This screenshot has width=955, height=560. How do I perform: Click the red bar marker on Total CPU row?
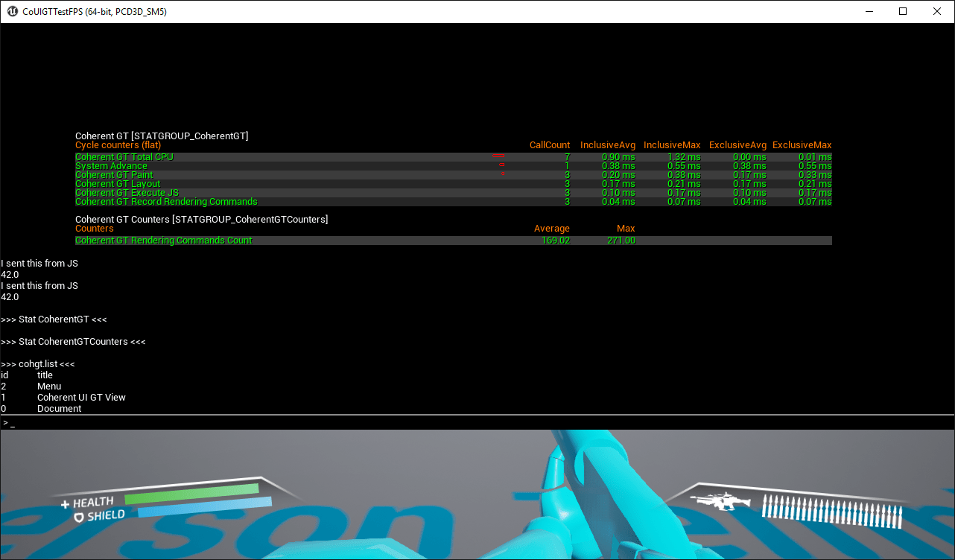500,156
